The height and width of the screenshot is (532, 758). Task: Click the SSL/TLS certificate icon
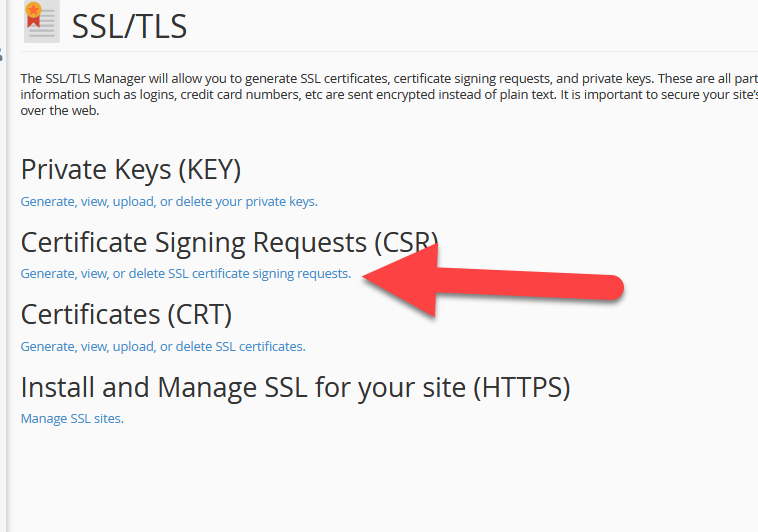(42, 22)
